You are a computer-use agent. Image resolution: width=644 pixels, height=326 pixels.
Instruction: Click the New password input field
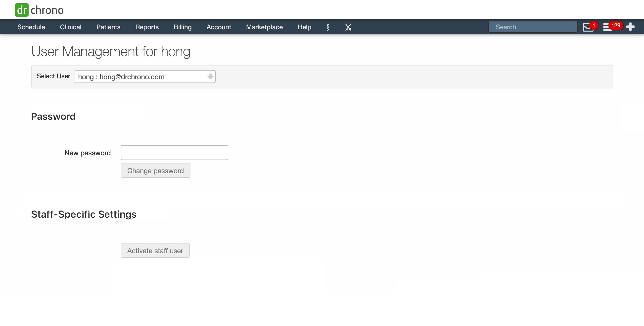tap(174, 152)
